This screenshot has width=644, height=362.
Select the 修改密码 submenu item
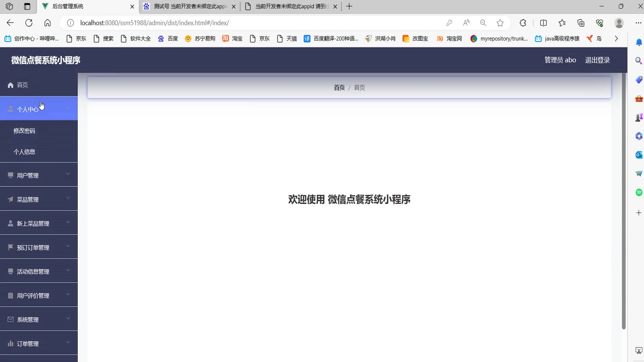(x=24, y=131)
